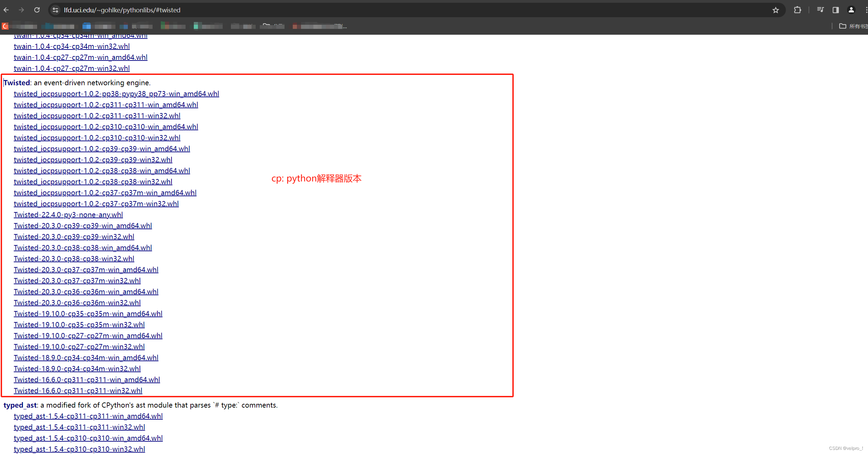Viewport: 868px width, 454px height.
Task: Open Twisted-18.9.0-cp34-cp34m-win_amd64.whl link
Action: [86, 357]
